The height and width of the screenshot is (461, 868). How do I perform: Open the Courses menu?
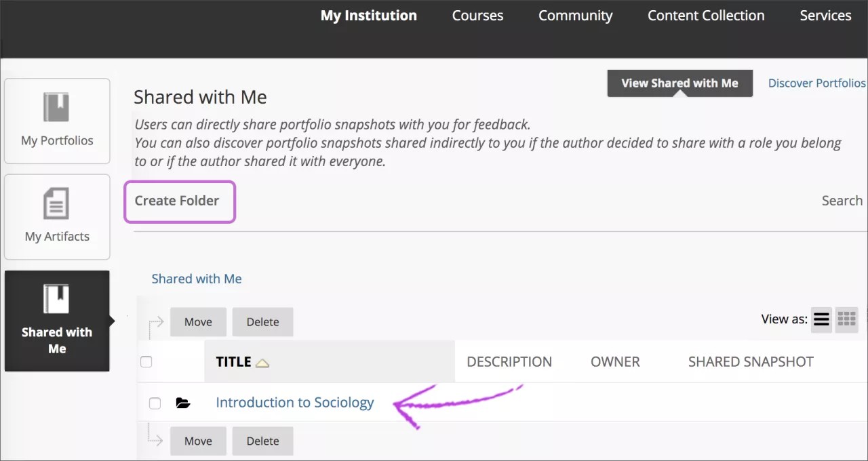click(477, 15)
